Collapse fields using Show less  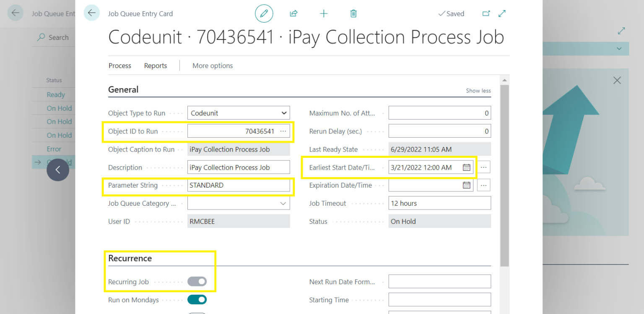478,90
